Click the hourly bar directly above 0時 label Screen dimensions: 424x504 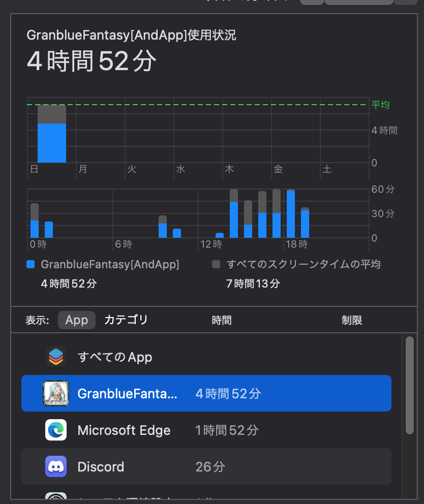point(35,220)
